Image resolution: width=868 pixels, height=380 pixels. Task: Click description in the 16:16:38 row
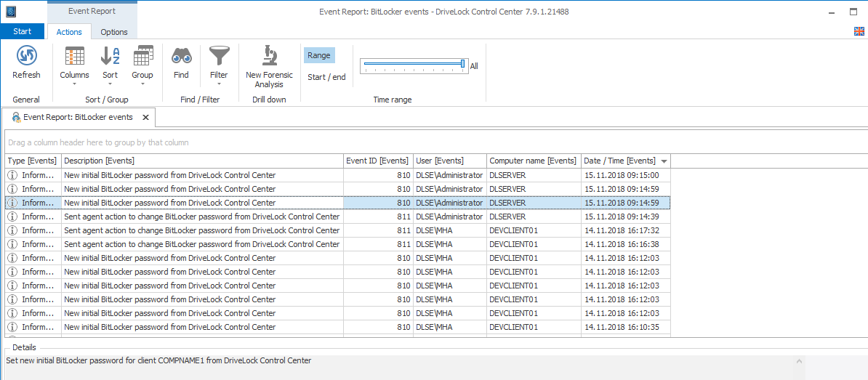pyautogui.click(x=201, y=244)
